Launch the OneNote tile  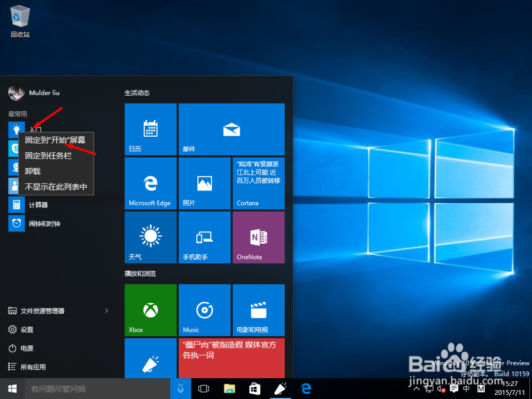pos(259,237)
